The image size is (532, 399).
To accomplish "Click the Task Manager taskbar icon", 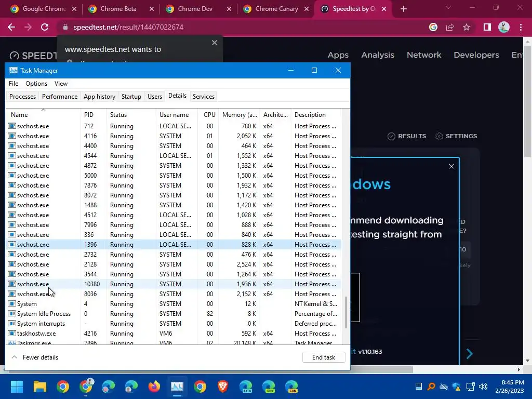I will [177, 387].
